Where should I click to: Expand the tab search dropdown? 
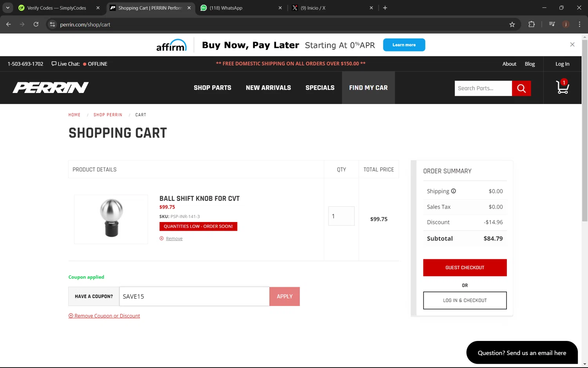[x=7, y=8]
